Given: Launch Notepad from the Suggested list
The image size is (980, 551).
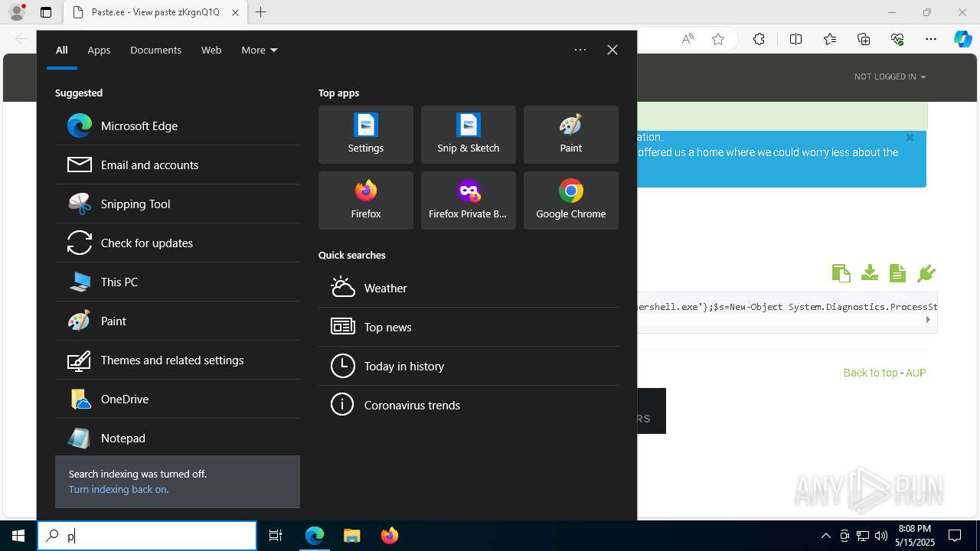Looking at the screenshot, I should (x=178, y=438).
